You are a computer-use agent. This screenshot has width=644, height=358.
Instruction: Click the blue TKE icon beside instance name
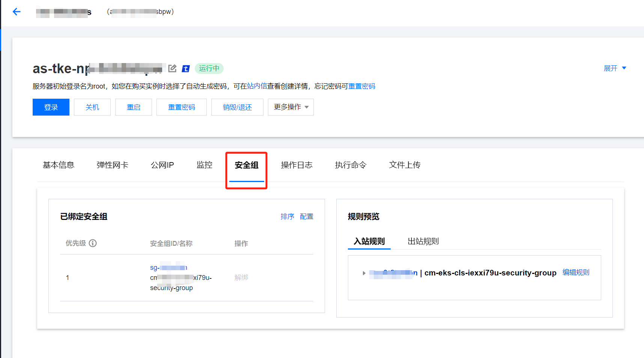186,68
